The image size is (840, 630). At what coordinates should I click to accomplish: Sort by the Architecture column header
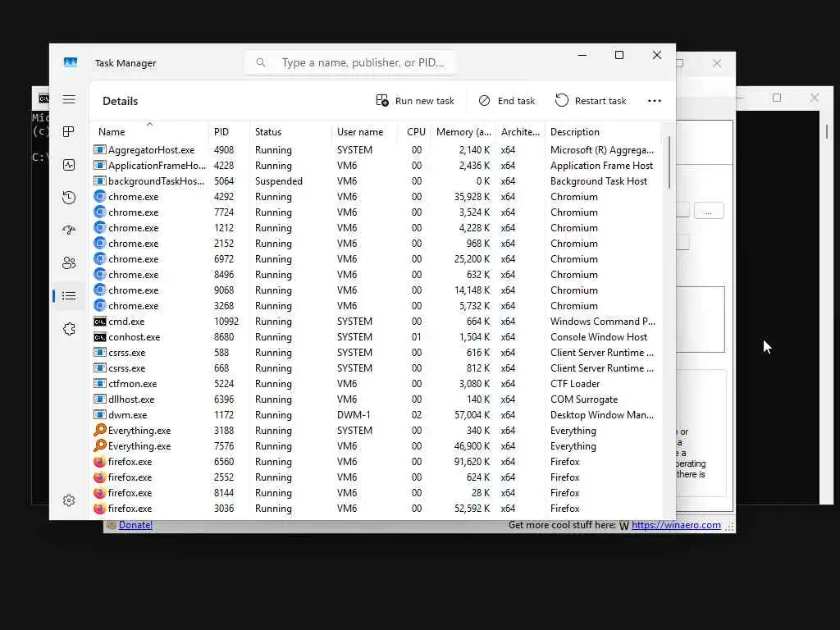[x=520, y=132]
